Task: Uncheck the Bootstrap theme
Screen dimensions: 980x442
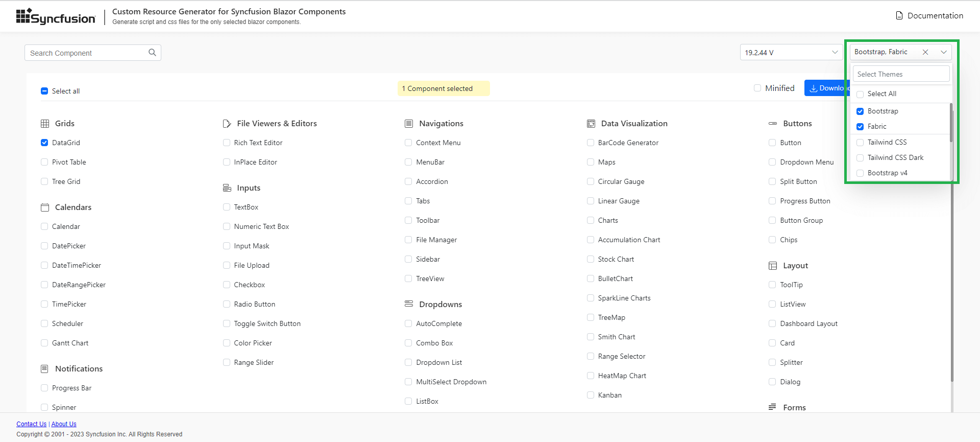Action: pyautogui.click(x=860, y=111)
